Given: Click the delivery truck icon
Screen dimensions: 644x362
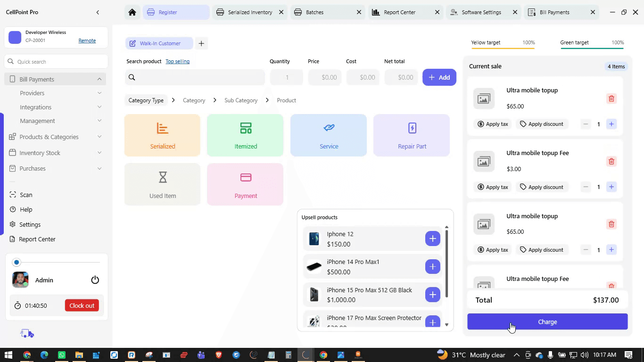Looking at the screenshot, I should [27, 334].
